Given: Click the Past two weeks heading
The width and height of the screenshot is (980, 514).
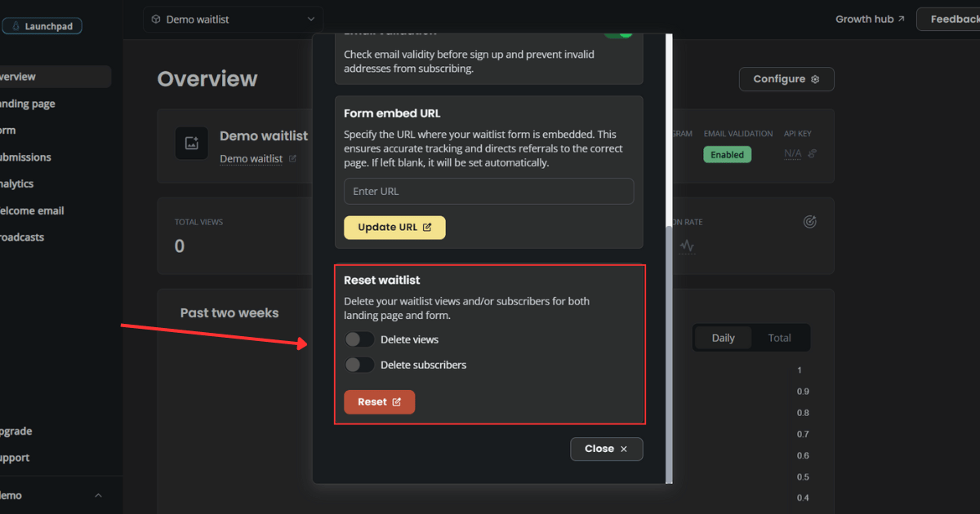Looking at the screenshot, I should click(229, 313).
